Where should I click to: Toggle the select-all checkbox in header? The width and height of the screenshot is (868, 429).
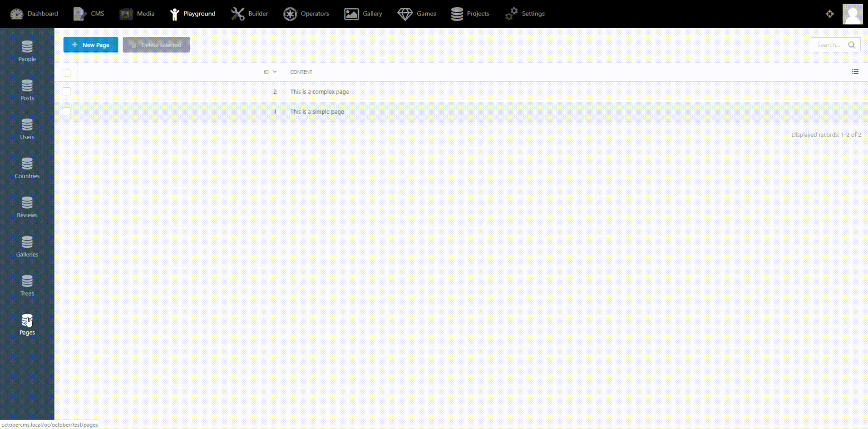tap(67, 73)
